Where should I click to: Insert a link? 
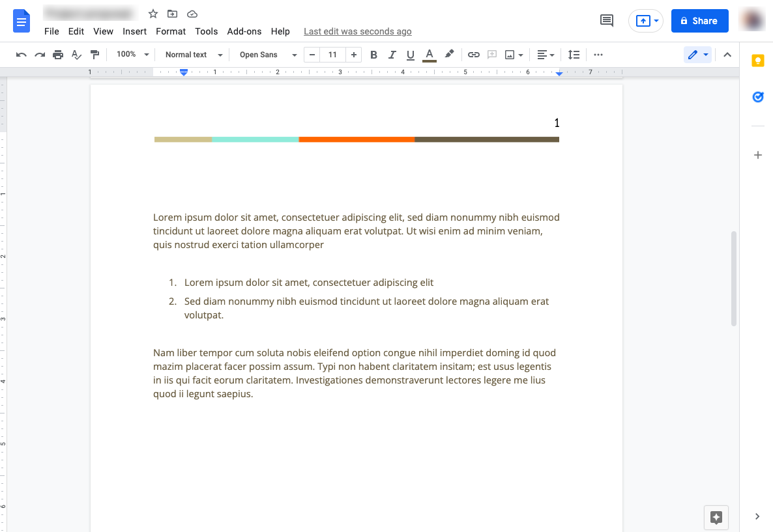pyautogui.click(x=474, y=55)
